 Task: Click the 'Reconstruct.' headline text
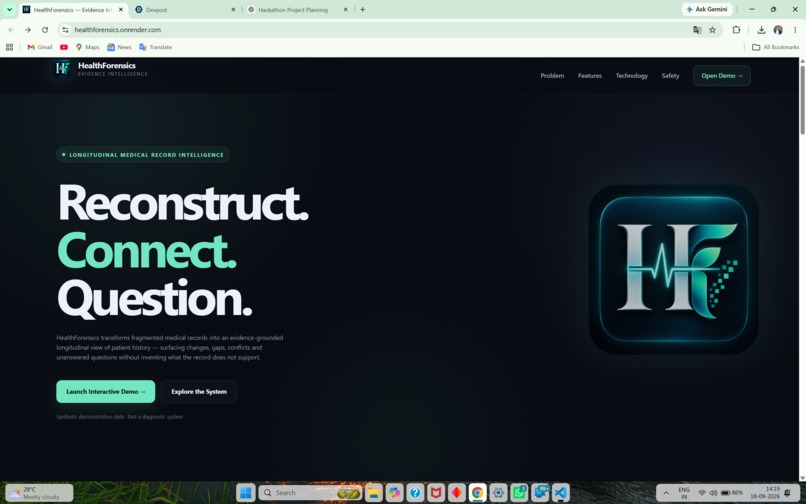click(183, 203)
